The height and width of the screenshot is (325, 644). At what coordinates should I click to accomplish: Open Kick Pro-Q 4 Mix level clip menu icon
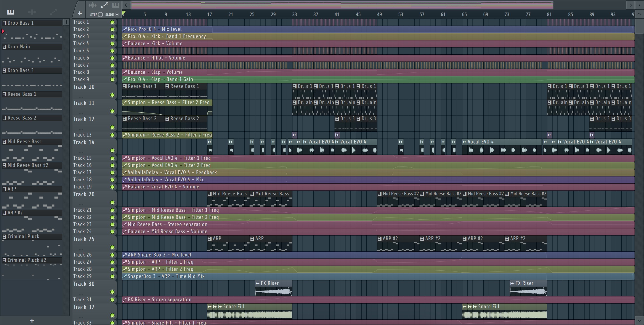pos(125,29)
